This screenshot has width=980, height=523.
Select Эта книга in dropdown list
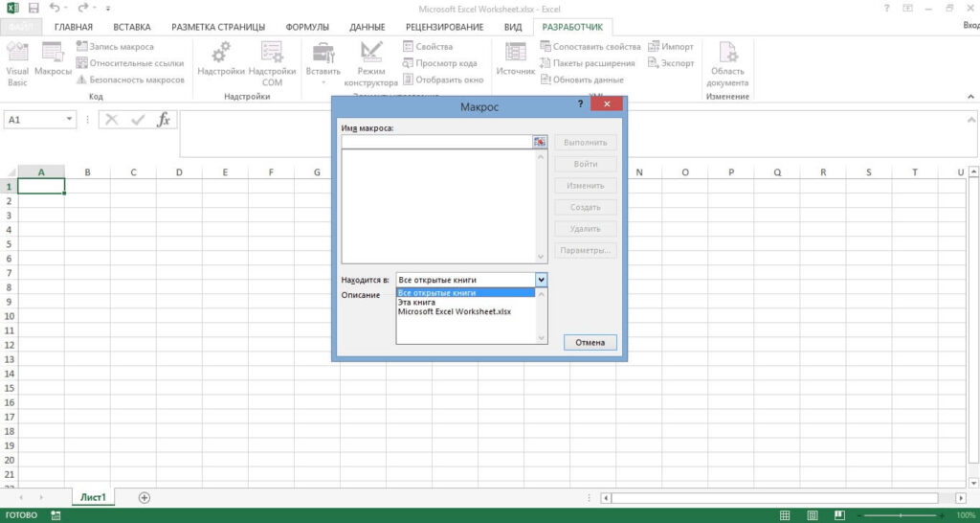[x=416, y=303]
